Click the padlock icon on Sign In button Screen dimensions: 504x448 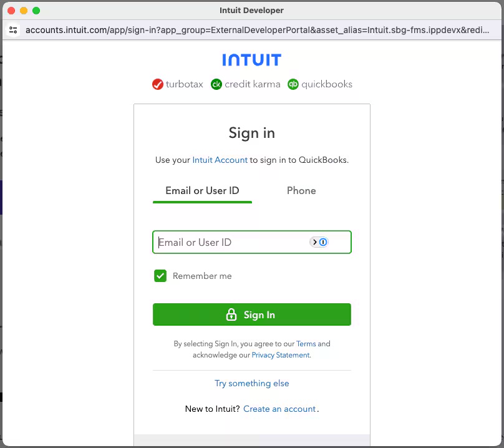(x=231, y=315)
